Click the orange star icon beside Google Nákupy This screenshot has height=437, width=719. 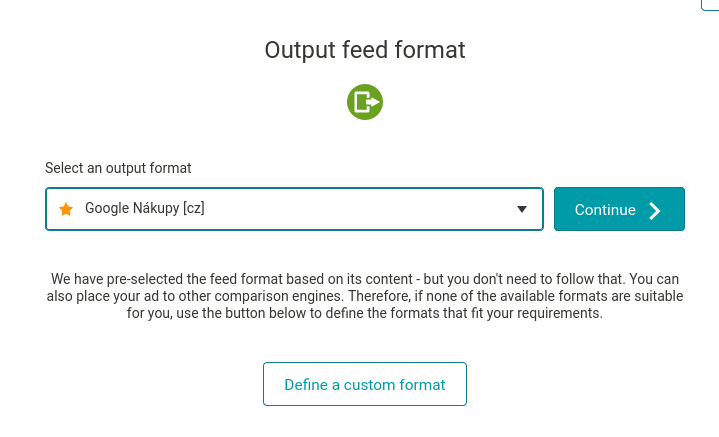[66, 209]
